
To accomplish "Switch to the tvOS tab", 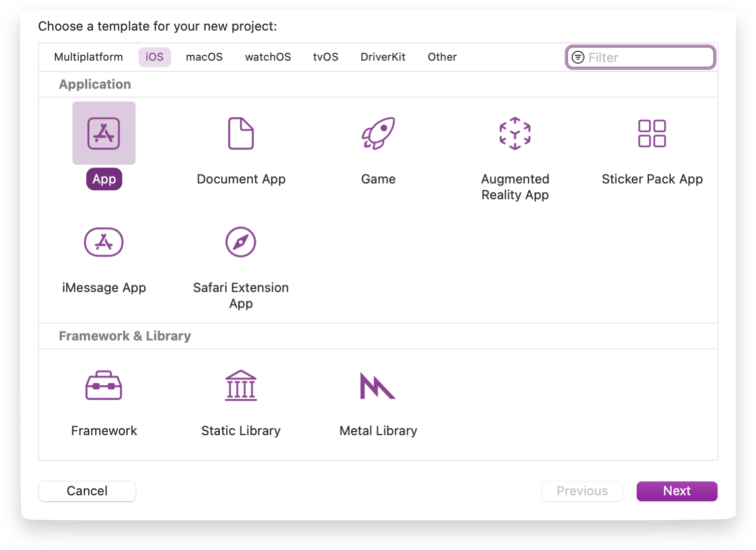I will coord(326,57).
